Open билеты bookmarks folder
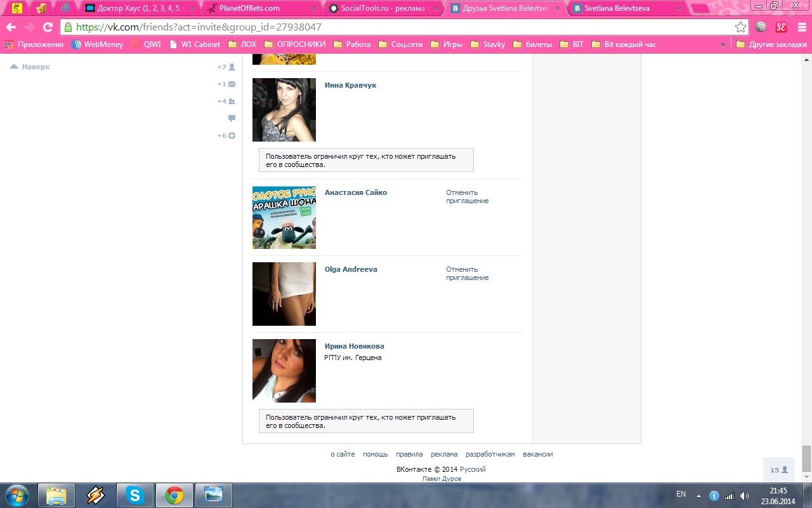This screenshot has height=508, width=812. tap(533, 44)
